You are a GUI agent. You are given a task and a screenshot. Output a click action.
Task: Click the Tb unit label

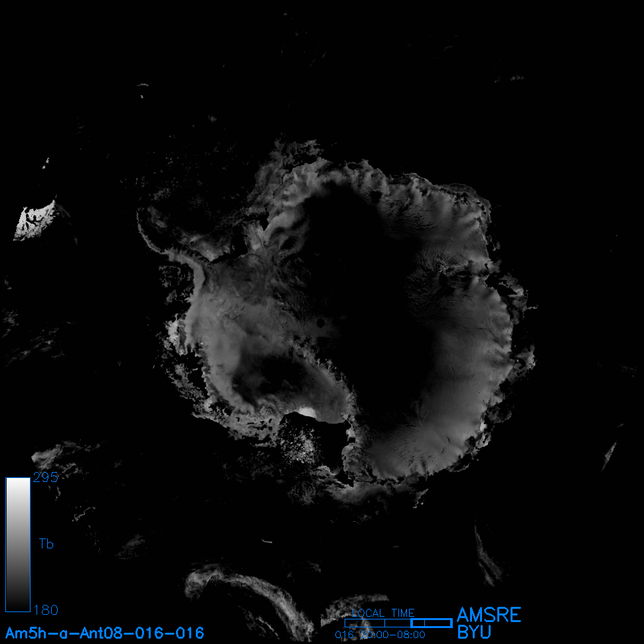[x=46, y=544]
